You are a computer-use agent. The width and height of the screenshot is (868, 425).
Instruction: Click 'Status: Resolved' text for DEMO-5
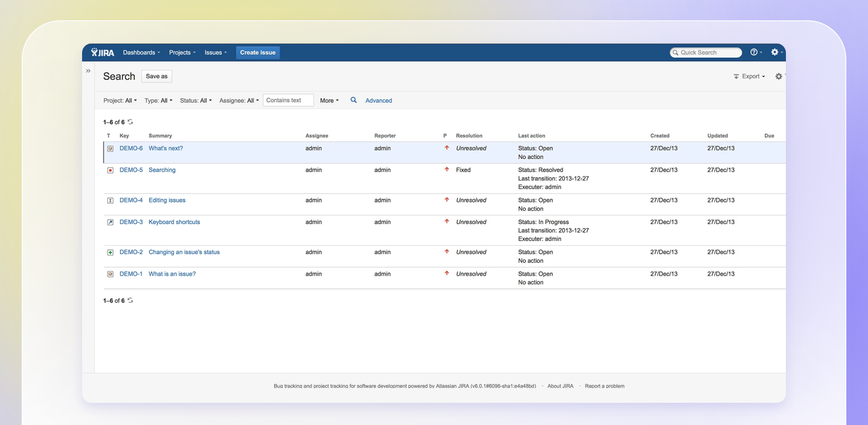pos(541,170)
